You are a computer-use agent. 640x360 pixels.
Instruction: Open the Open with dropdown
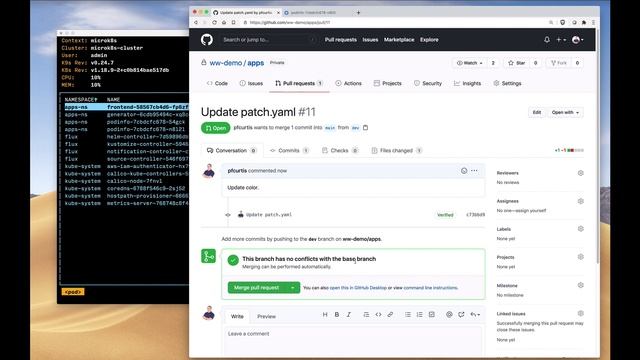coord(565,112)
